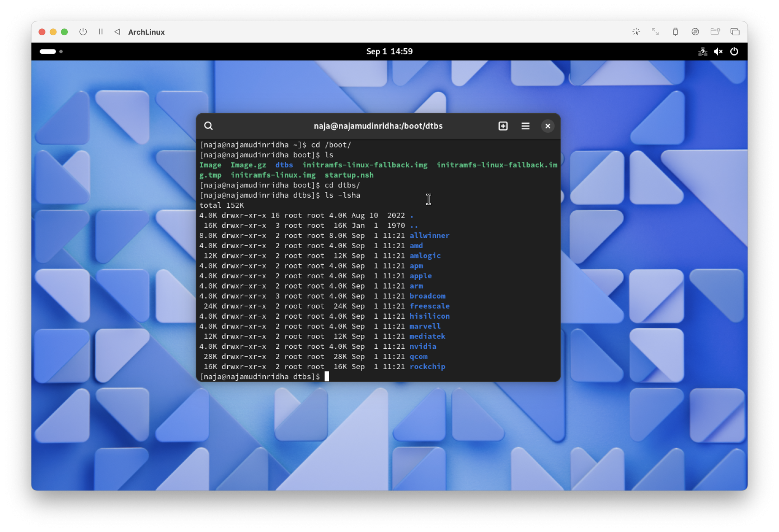
Task: Click the network status icon in top bar
Action: pos(703,51)
